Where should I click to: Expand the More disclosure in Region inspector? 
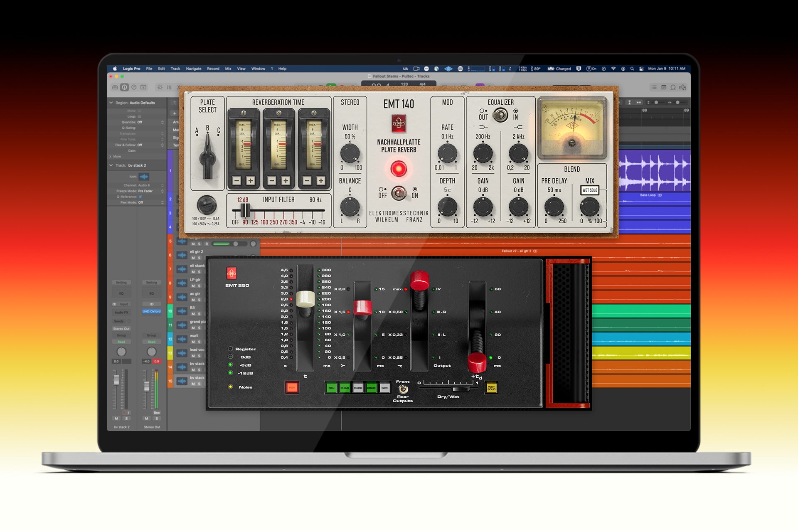pyautogui.click(x=110, y=157)
